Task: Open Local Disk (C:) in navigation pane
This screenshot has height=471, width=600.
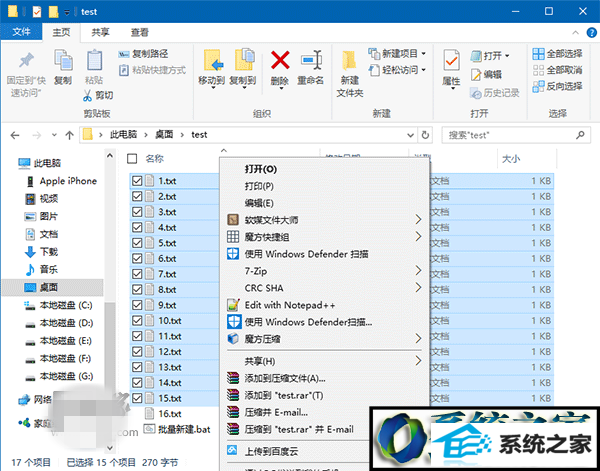Action: pos(59,305)
